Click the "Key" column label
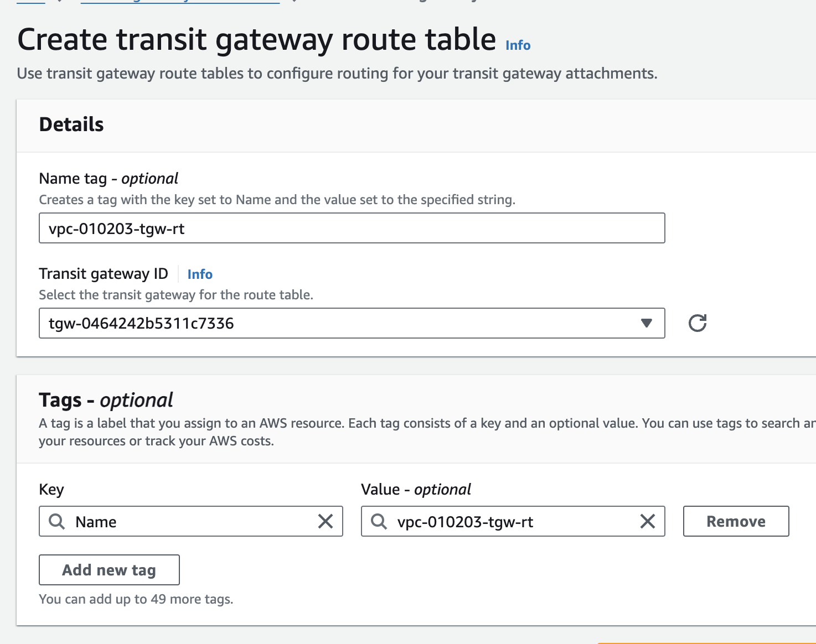This screenshot has width=816, height=644. pos(51,490)
